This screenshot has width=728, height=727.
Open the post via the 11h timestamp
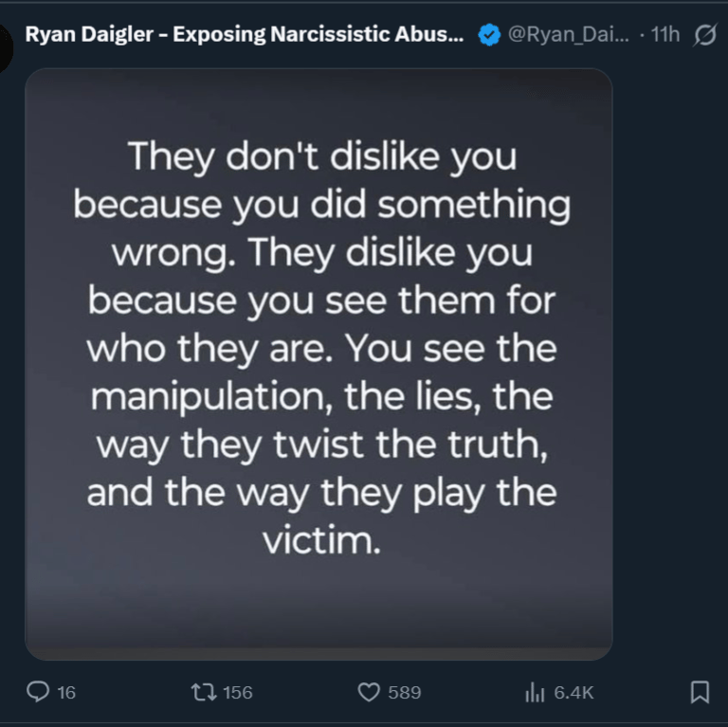tap(665, 35)
